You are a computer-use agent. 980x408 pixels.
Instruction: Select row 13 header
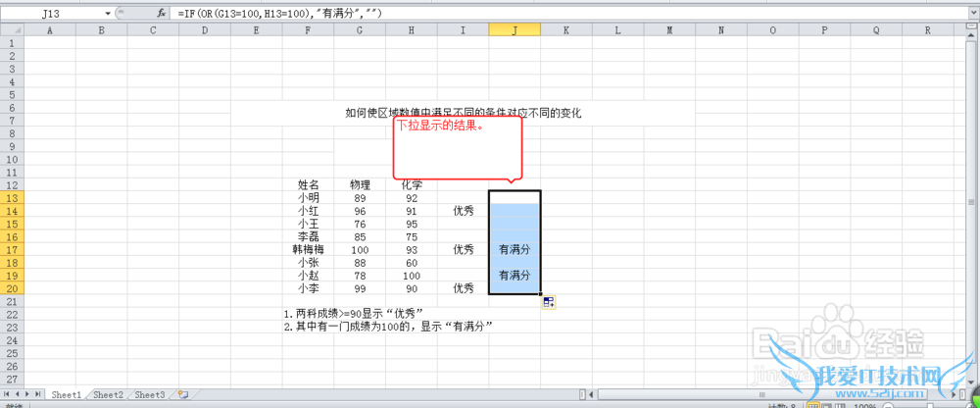[12, 198]
